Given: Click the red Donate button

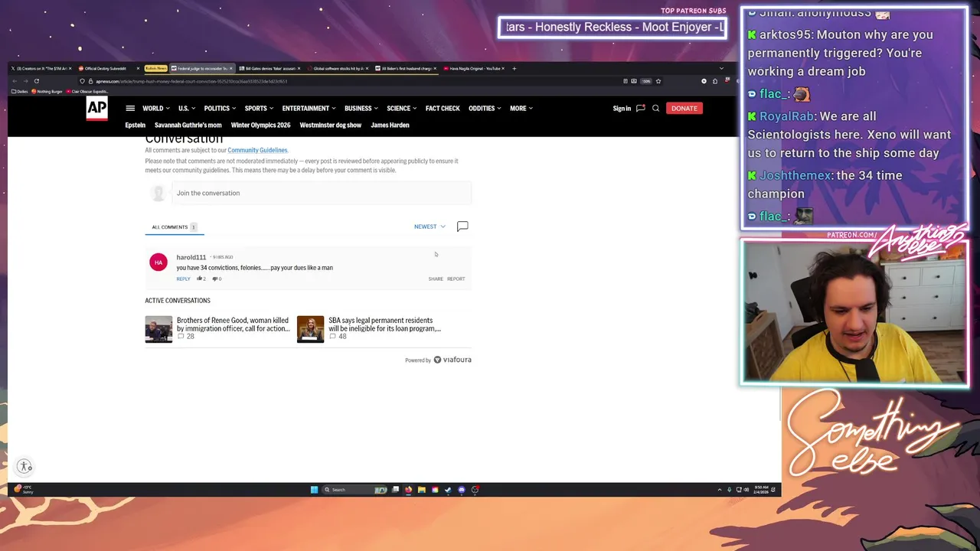Looking at the screenshot, I should pyautogui.click(x=684, y=109).
